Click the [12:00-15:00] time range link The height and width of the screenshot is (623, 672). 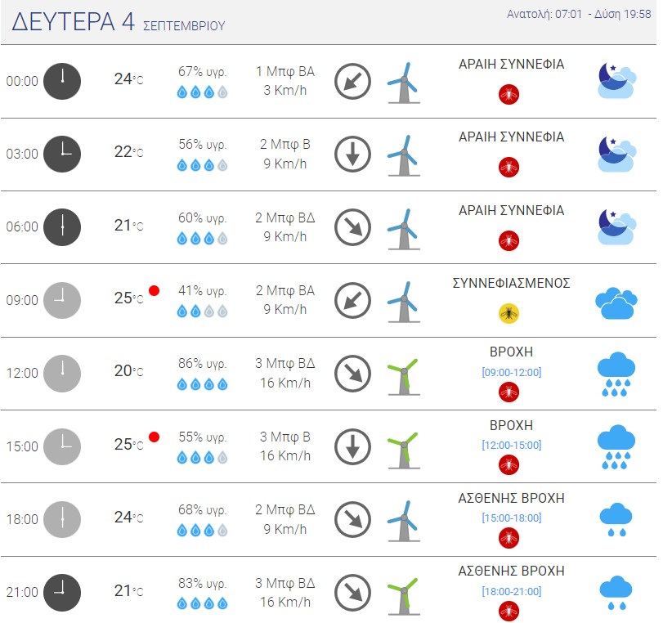pos(511,446)
